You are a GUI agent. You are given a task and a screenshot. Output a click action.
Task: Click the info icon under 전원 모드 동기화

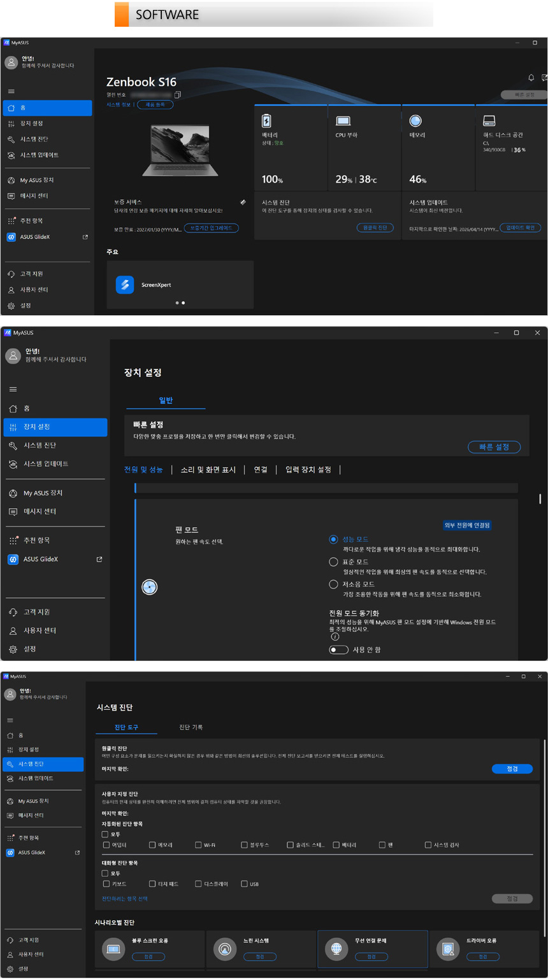[x=335, y=636]
